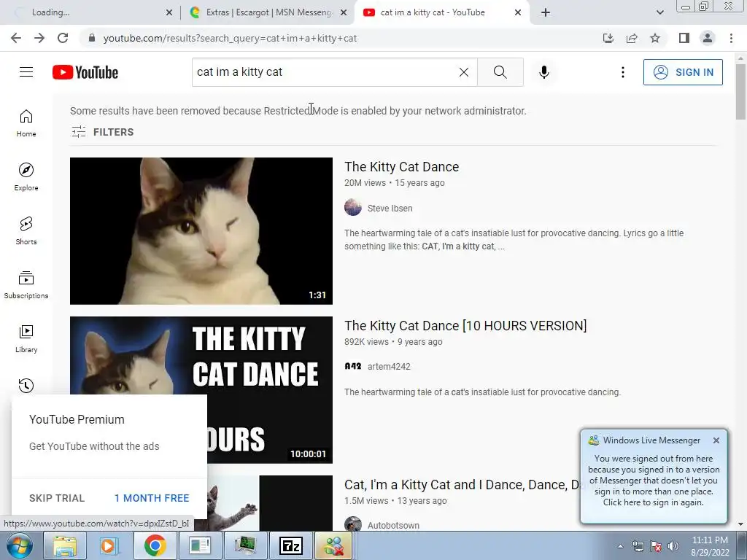Click the install/download icon in address bar
Screen dimensions: 747x560
[608, 38]
